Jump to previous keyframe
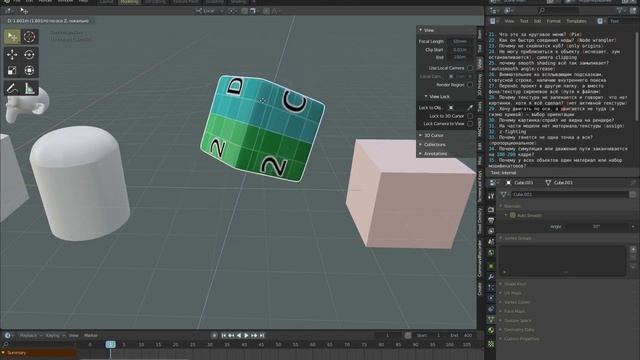The width and height of the screenshot is (640, 360). click(x=231, y=336)
